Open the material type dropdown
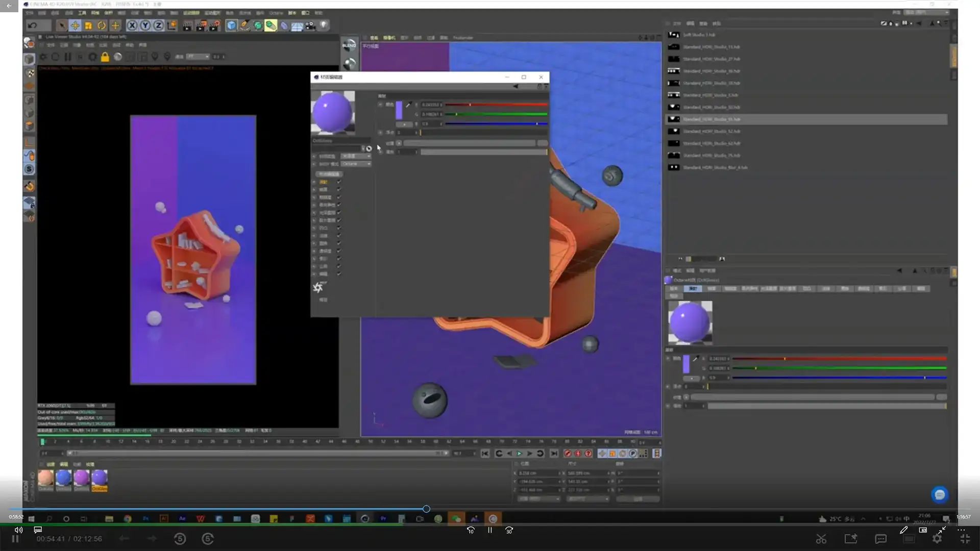Image resolution: width=980 pixels, height=551 pixels. pos(356,156)
